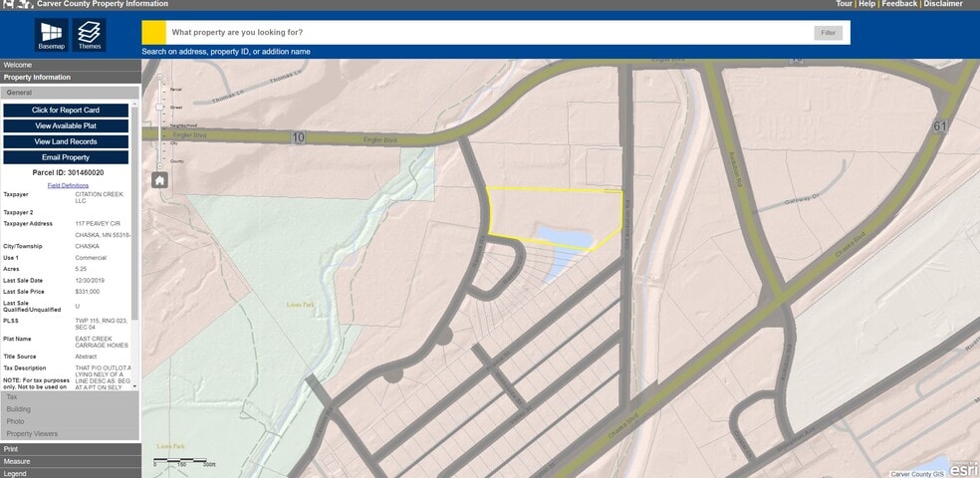Open the Themes layer selector

(x=89, y=35)
